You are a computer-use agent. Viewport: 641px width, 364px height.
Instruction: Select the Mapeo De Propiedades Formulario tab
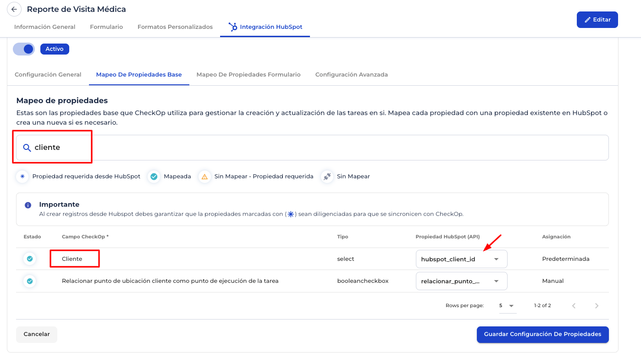(249, 75)
